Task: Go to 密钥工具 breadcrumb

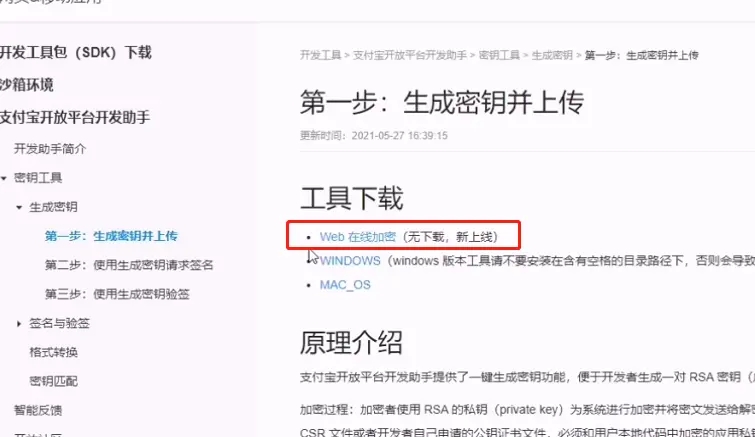Action: click(x=499, y=55)
